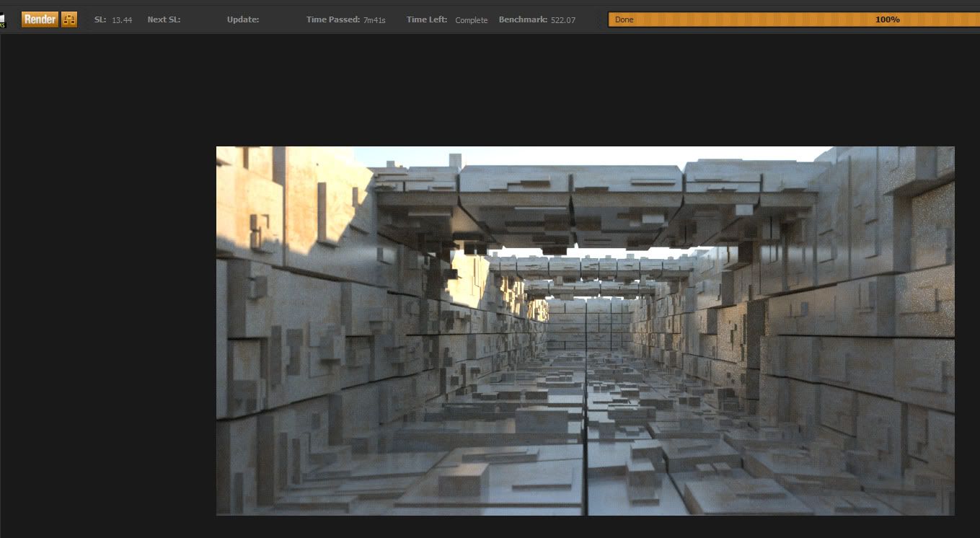The image size is (980, 538).
Task: Click the Time Passed label
Action: tap(332, 19)
